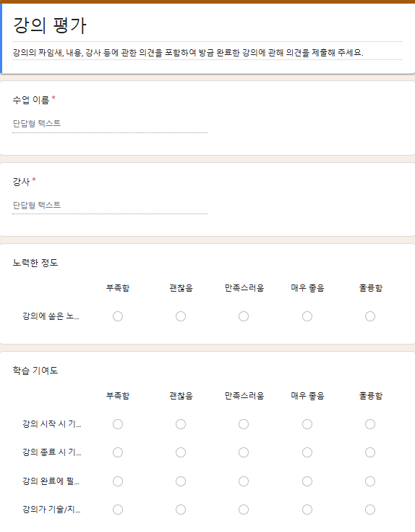Click the 수업 이름 short-answer text field
This screenshot has width=415, height=532.
click(x=110, y=124)
